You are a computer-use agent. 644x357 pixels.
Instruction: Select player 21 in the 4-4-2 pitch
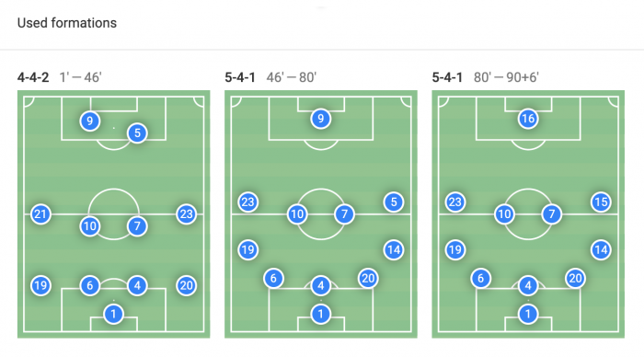click(40, 214)
